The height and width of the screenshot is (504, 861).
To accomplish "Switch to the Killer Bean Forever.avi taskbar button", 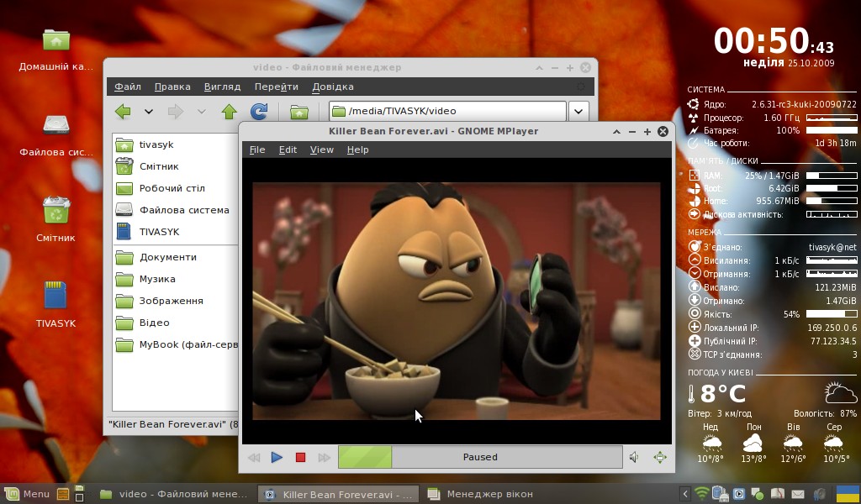I will coord(338,494).
